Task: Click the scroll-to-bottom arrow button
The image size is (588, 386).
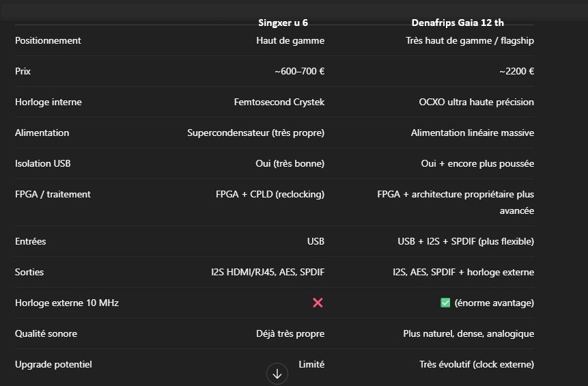Action: 277,374
